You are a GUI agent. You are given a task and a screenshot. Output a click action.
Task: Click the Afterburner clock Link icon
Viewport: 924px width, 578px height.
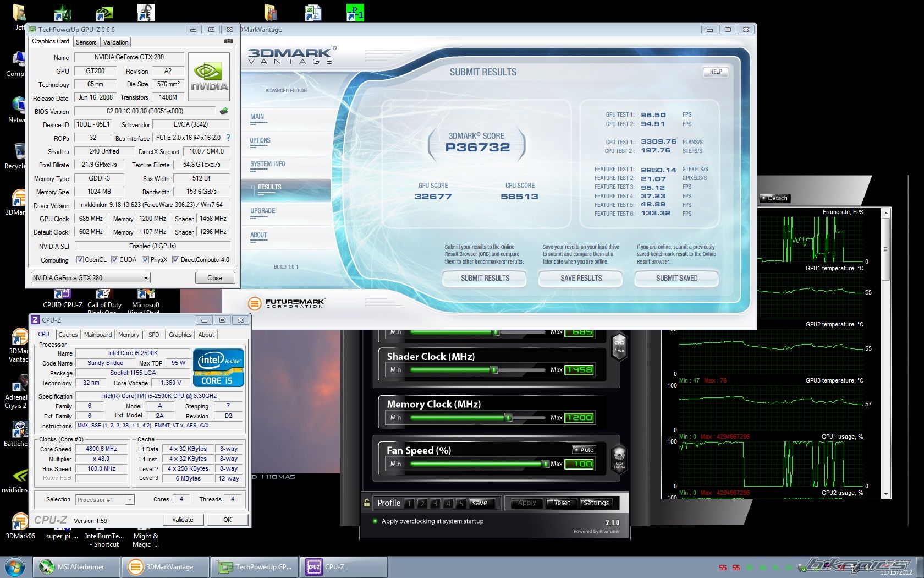(619, 345)
